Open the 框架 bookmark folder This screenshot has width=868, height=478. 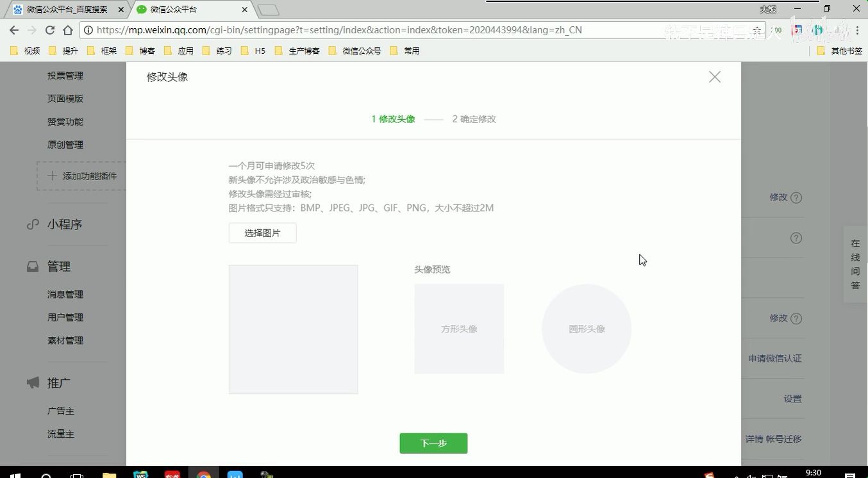(102, 51)
